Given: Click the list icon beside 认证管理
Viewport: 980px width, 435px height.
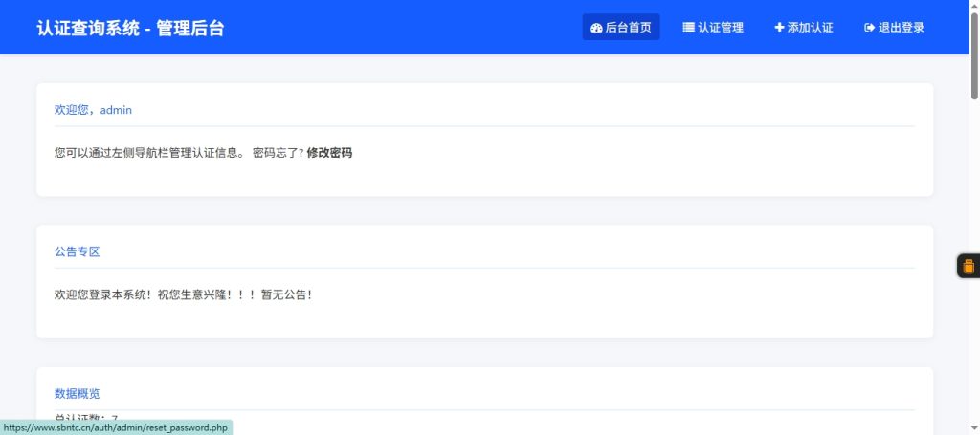Looking at the screenshot, I should 688,28.
